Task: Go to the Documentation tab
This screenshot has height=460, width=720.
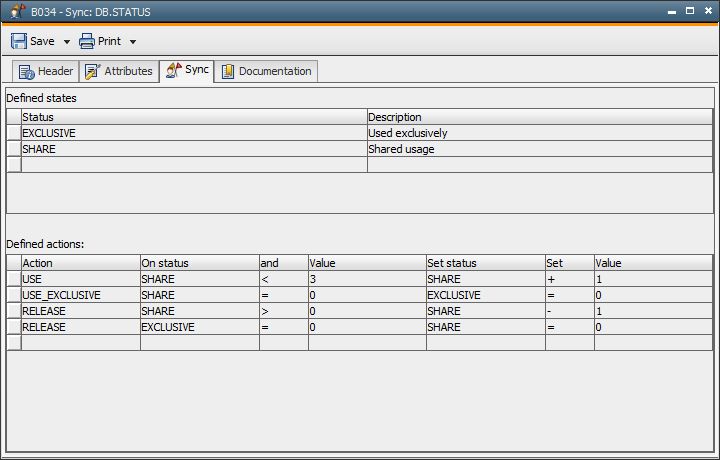Action: pyautogui.click(x=266, y=71)
